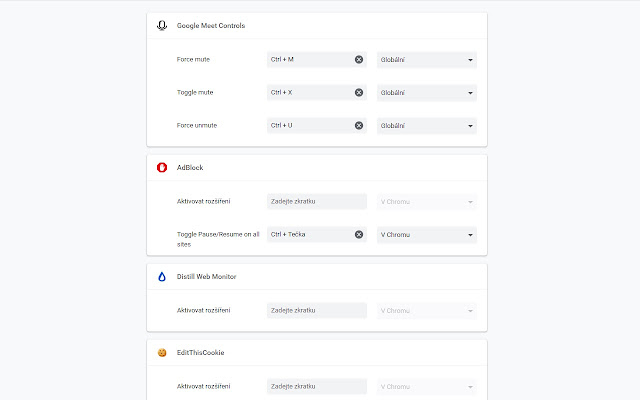Open the disabled V Chromu dropdown for AdBlock Aktivovat rozšíření
This screenshot has height=400, width=640.
[427, 202]
